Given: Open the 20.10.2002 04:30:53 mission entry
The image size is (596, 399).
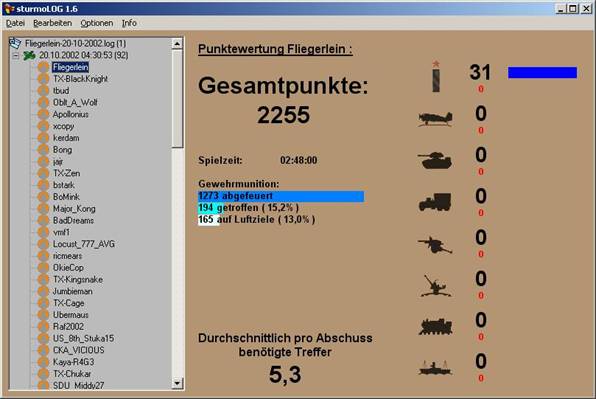Looking at the screenshot, I should [x=84, y=55].
